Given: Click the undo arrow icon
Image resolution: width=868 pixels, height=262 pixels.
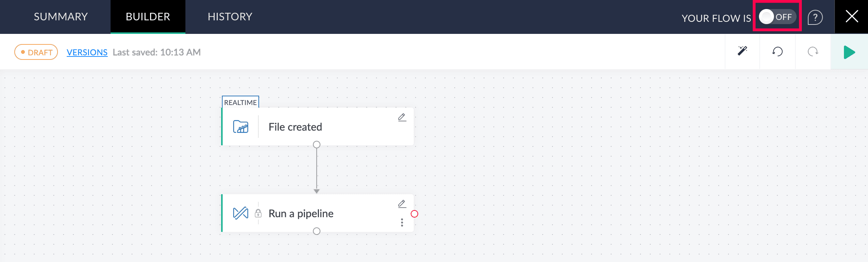Looking at the screenshot, I should point(777,52).
